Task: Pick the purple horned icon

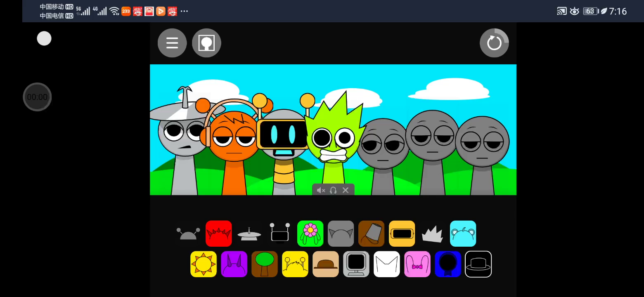Action: [234, 264]
